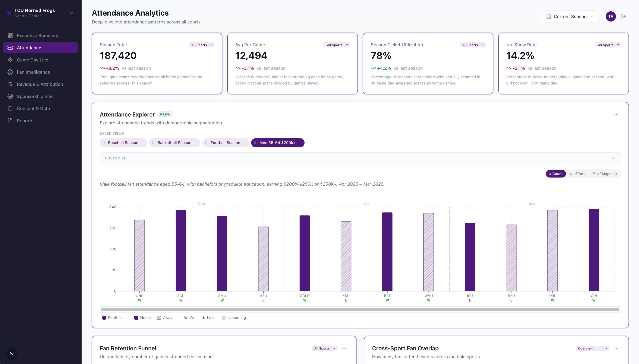The image size is (639, 364).
Task: Click the HOU away game bar
Action: (x=552, y=250)
